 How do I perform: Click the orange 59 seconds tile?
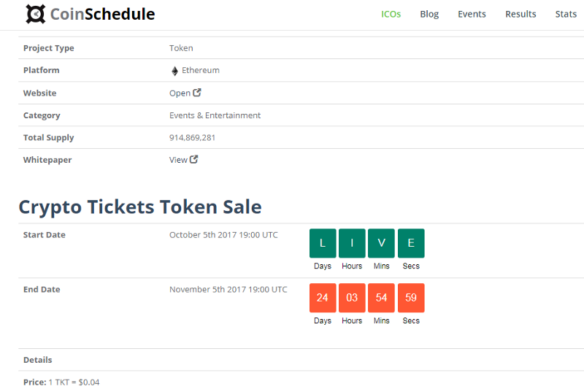(x=411, y=298)
